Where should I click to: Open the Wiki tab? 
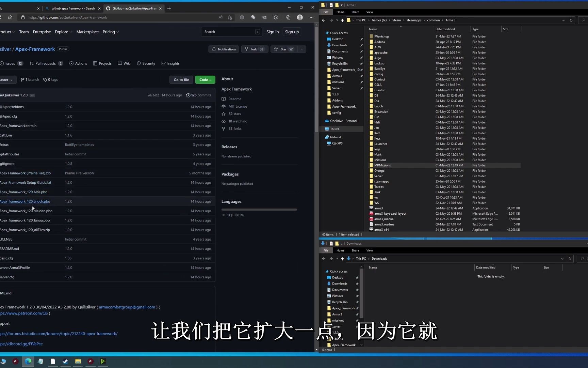coord(124,63)
